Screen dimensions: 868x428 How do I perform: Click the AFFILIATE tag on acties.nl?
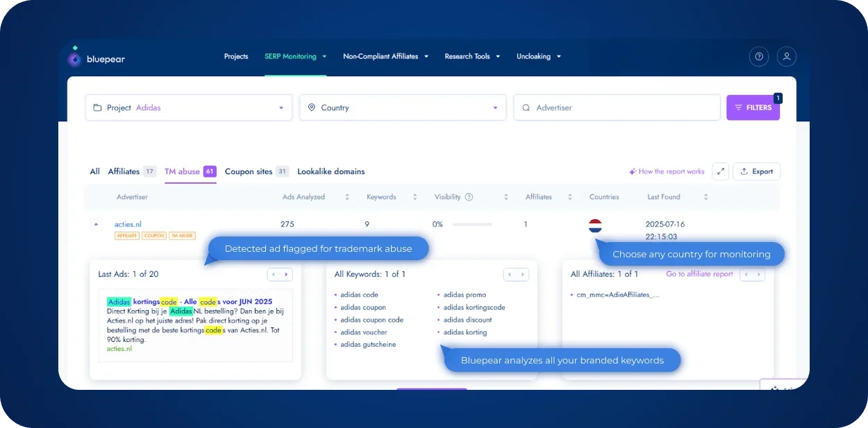(x=126, y=236)
